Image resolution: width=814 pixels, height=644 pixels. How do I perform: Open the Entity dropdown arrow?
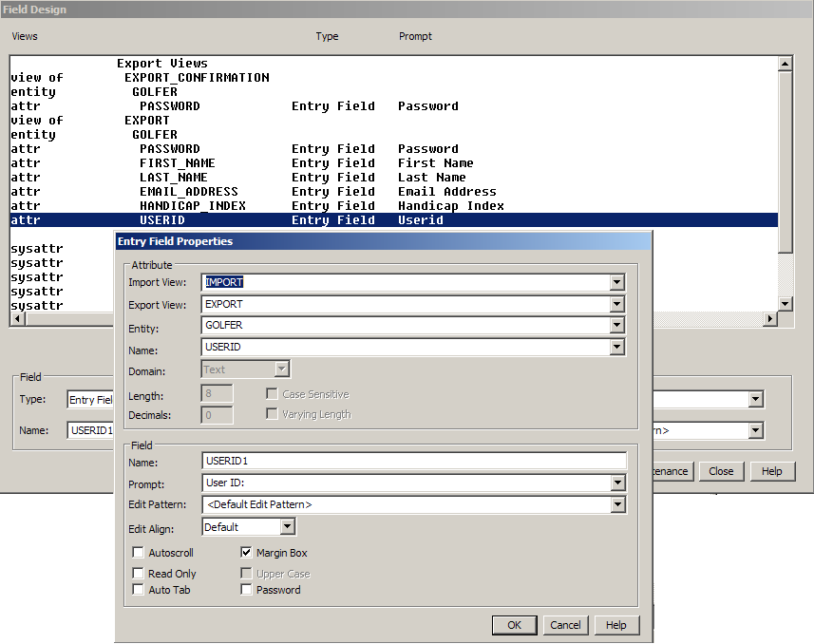(x=616, y=326)
